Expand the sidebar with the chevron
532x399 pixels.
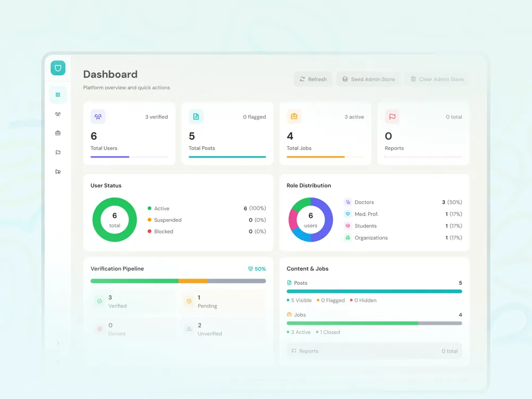tap(58, 343)
